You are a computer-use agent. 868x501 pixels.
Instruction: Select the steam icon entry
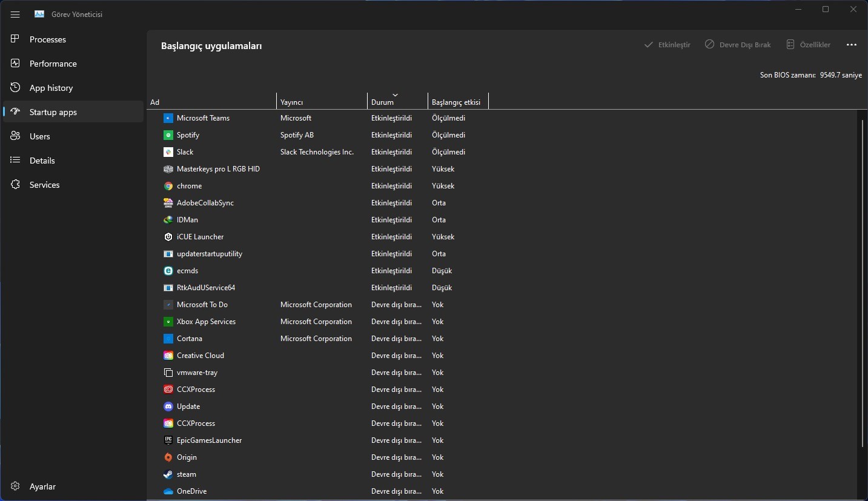(x=168, y=474)
